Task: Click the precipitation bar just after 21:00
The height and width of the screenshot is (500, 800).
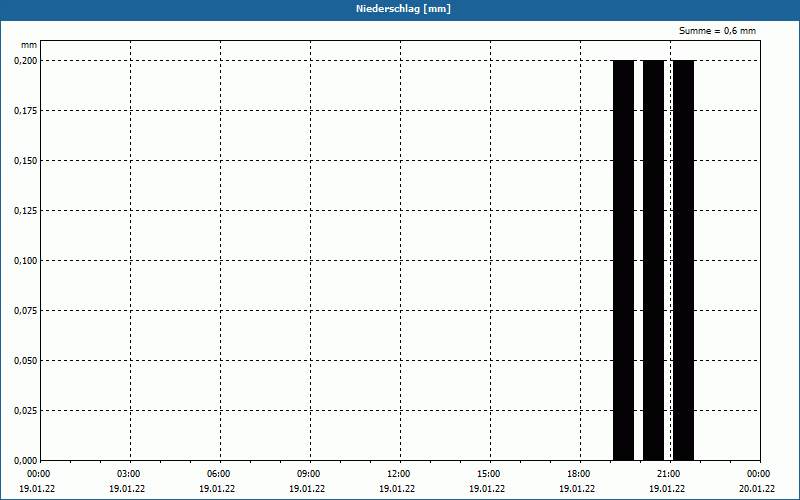Action: click(x=684, y=260)
